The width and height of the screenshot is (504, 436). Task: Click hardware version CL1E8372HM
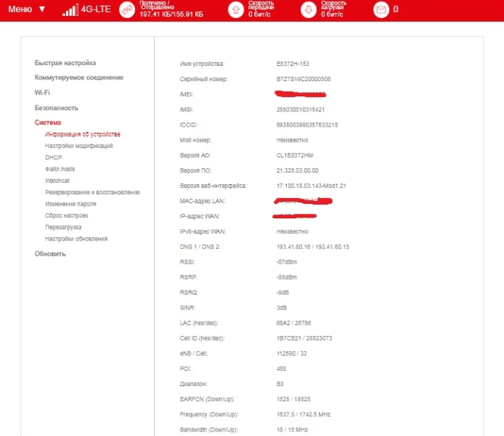295,155
